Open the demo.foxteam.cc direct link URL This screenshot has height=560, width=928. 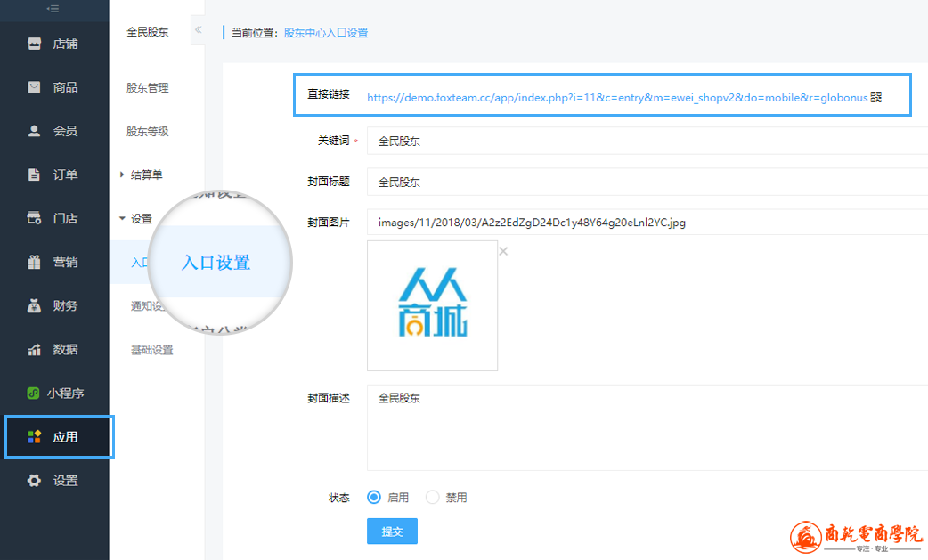(x=616, y=97)
